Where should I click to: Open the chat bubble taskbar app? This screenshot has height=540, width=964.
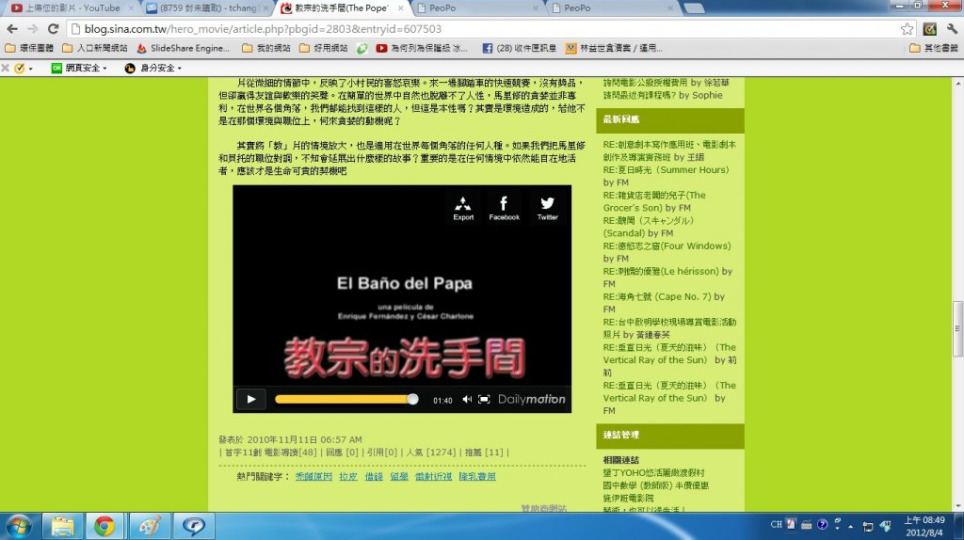tap(194, 526)
